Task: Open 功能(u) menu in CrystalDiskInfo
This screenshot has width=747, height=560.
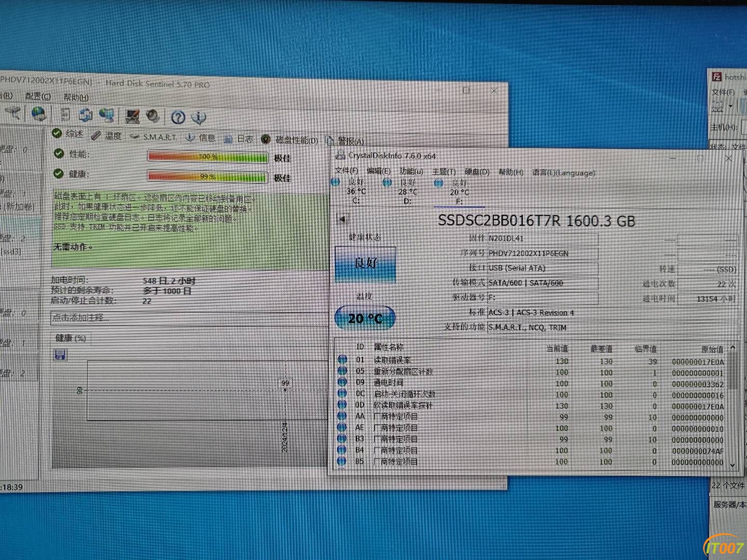Action: point(411,171)
